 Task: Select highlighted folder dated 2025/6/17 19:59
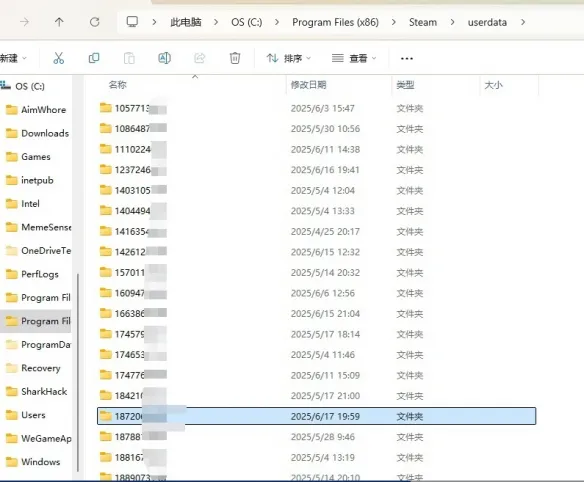(x=317, y=416)
